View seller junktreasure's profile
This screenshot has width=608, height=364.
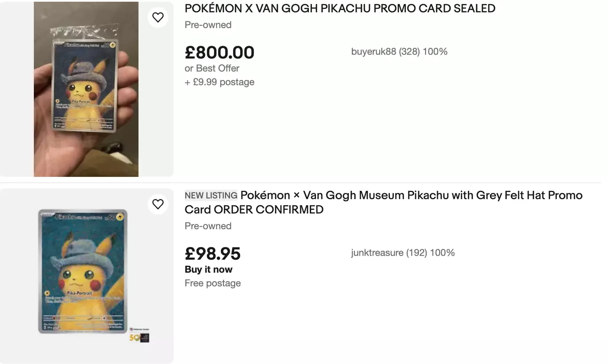tap(376, 253)
